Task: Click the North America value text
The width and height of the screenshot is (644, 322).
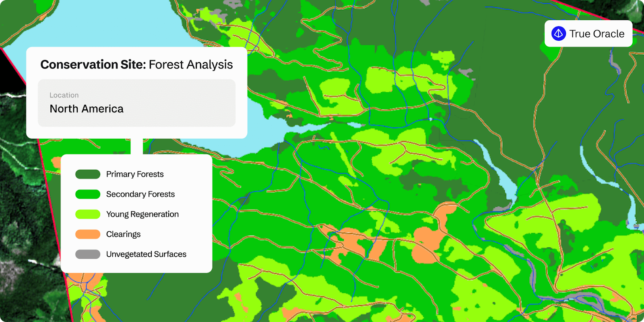Action: tap(87, 109)
